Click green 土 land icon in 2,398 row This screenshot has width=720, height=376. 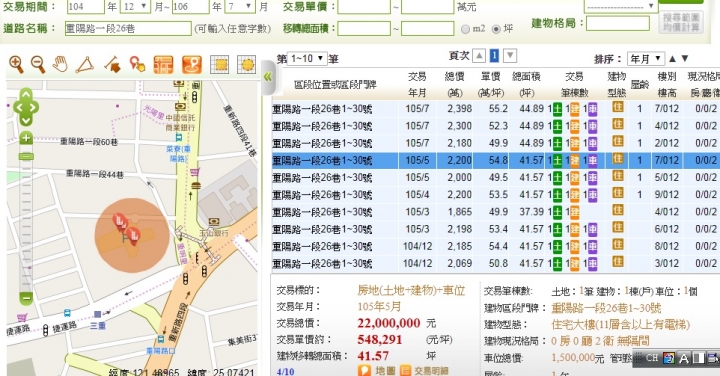click(x=557, y=109)
